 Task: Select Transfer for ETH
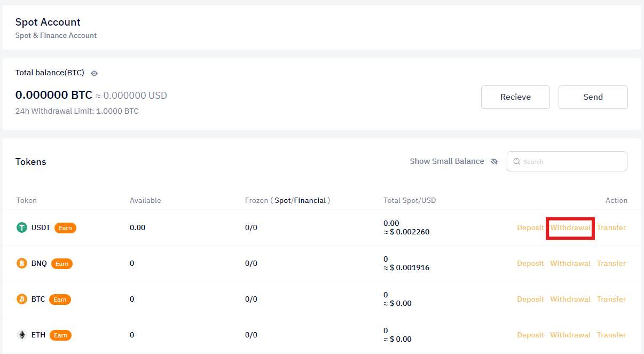coord(611,335)
